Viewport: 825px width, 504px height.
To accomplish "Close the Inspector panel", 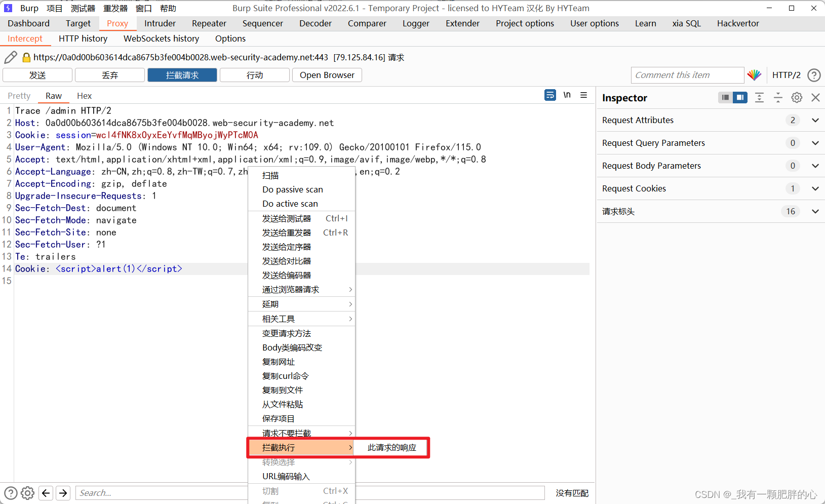I will coord(815,97).
